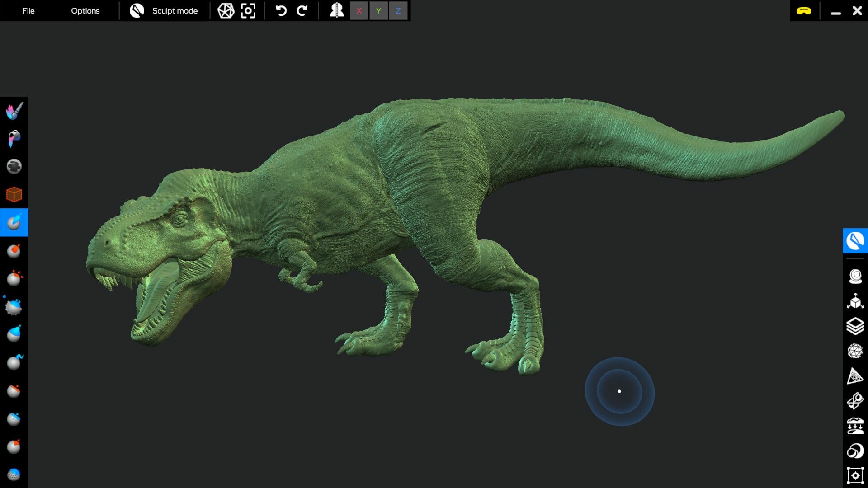The width and height of the screenshot is (868, 488).
Task: Select the Clay brush from the left toolbar
Action: click(x=14, y=222)
